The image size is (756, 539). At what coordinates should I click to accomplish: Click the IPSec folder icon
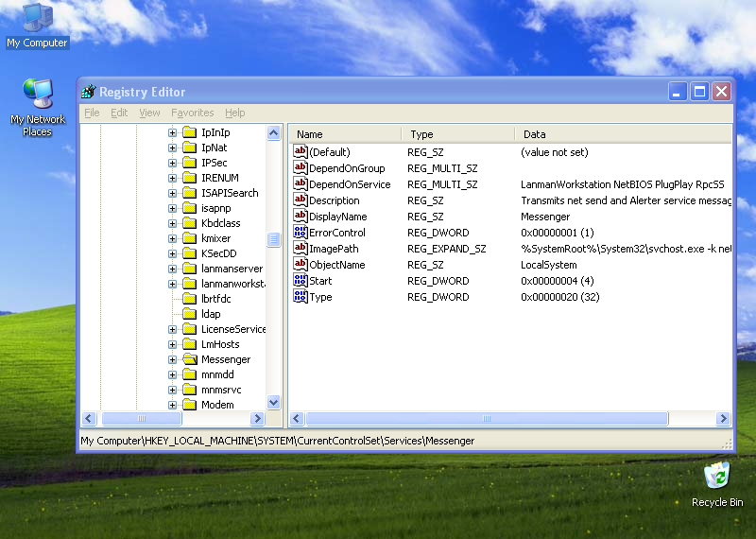pyautogui.click(x=190, y=163)
